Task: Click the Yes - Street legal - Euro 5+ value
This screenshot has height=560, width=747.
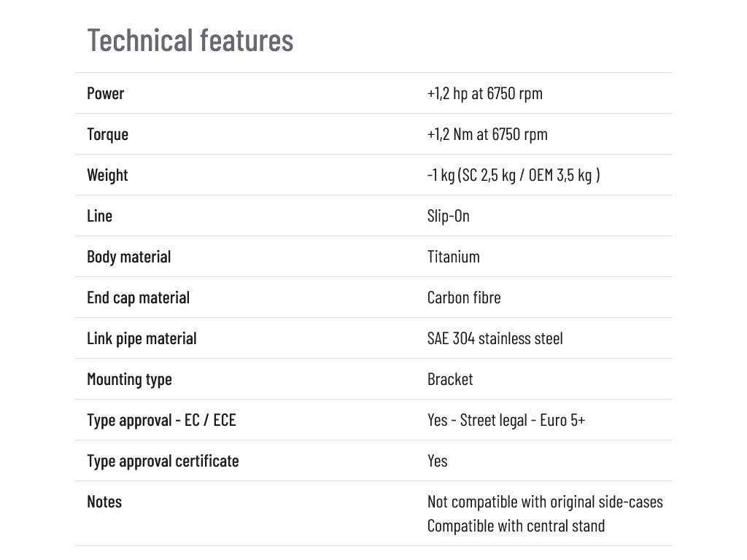Action: coord(506,420)
